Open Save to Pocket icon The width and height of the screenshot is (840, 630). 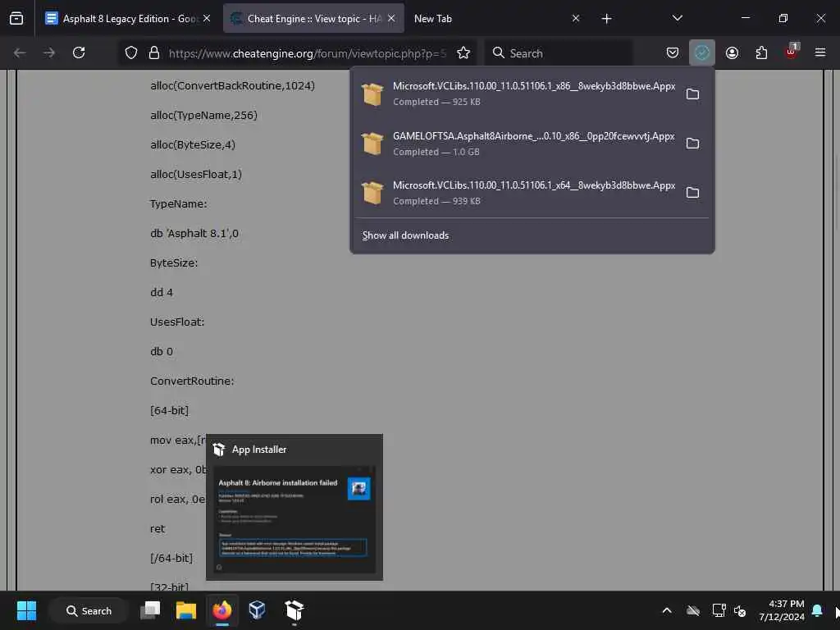(x=673, y=53)
